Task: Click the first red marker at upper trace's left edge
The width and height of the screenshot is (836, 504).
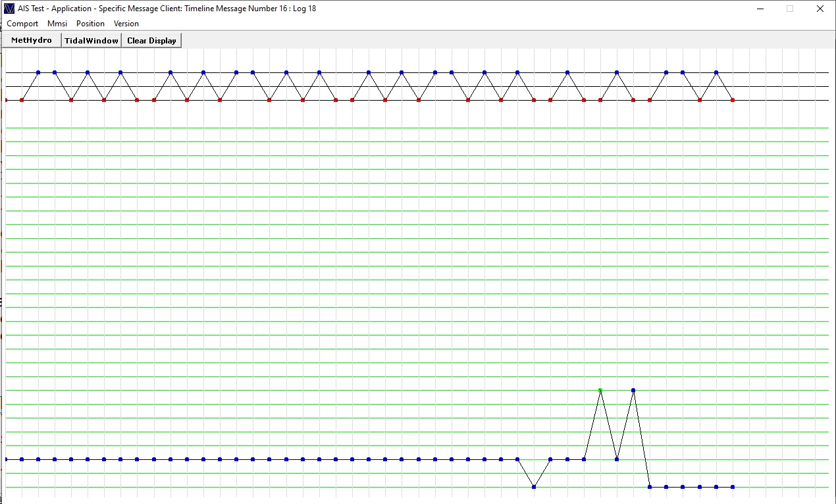Action: [x=6, y=100]
